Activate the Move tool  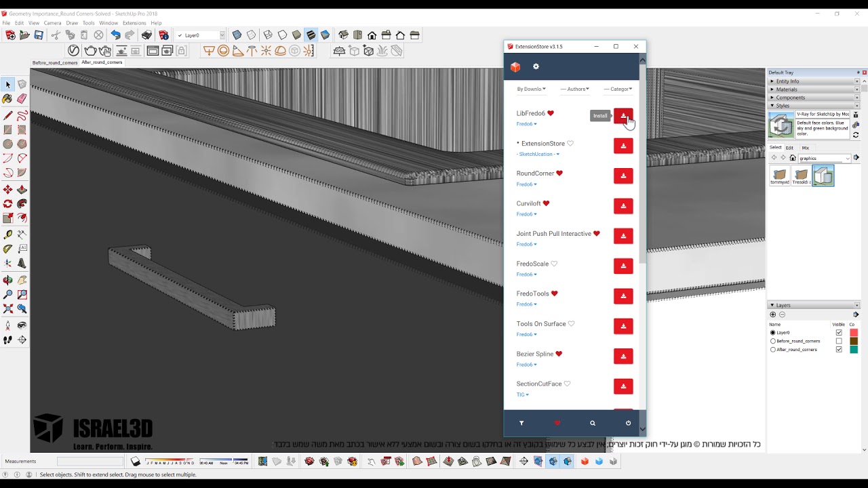point(8,190)
